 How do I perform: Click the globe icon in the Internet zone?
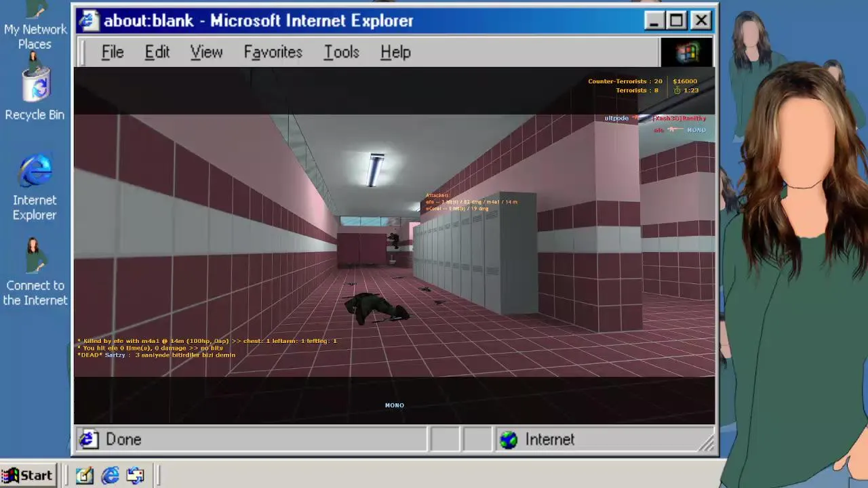click(509, 439)
